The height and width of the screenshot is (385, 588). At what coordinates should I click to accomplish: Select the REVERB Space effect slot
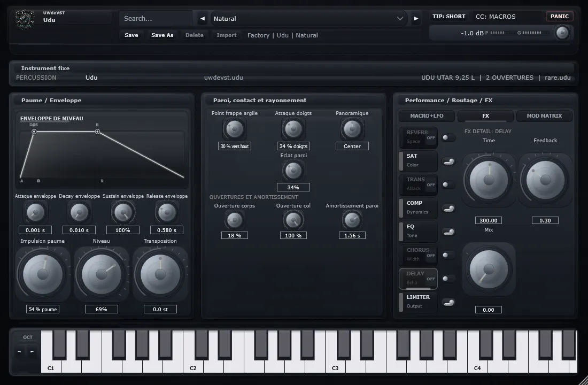coord(418,137)
